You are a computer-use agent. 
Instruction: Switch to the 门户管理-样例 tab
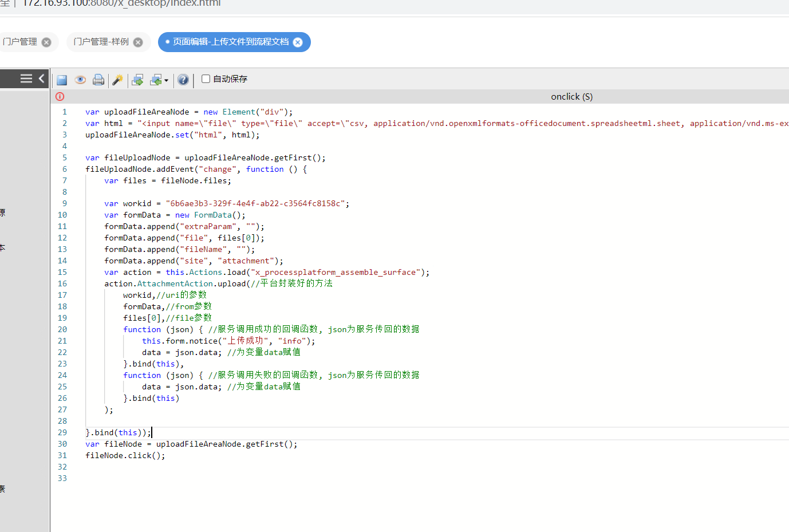[101, 42]
